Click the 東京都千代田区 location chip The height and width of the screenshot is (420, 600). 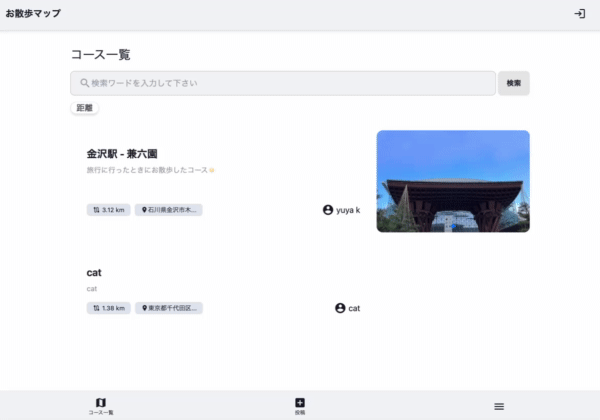point(169,308)
